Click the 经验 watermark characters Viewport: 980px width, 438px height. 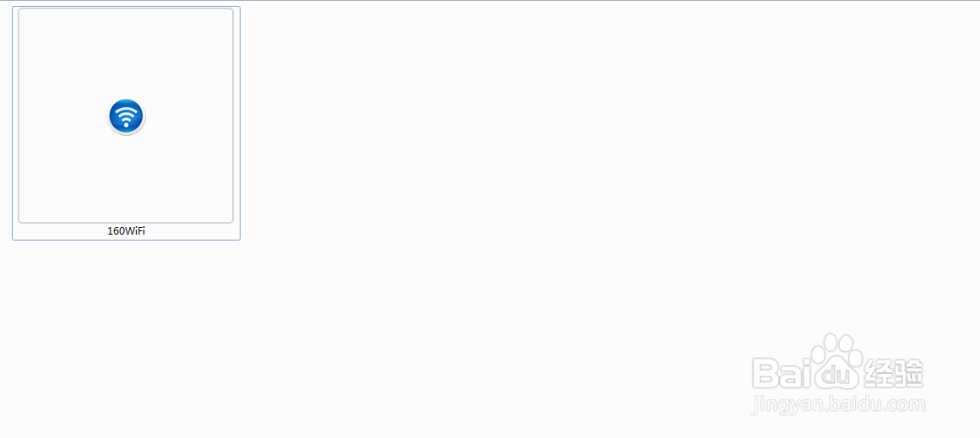point(895,374)
